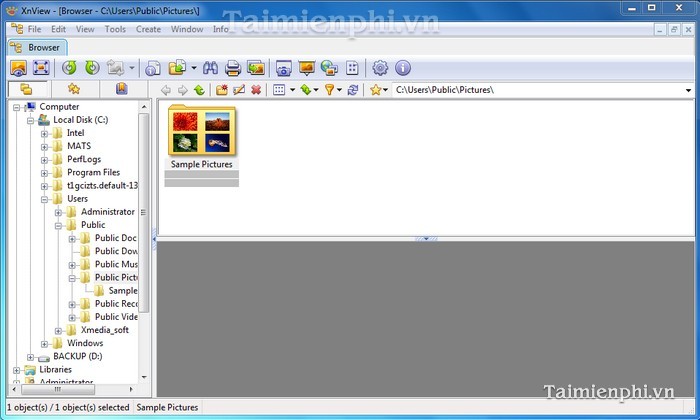
Task: Click the Browser toolbar icon
Action: (18, 68)
